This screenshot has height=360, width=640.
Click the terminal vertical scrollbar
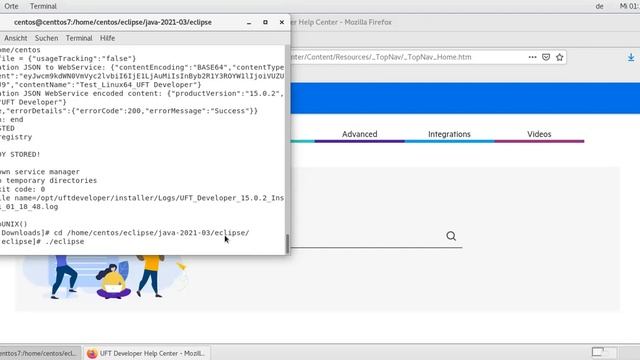pos(287,243)
